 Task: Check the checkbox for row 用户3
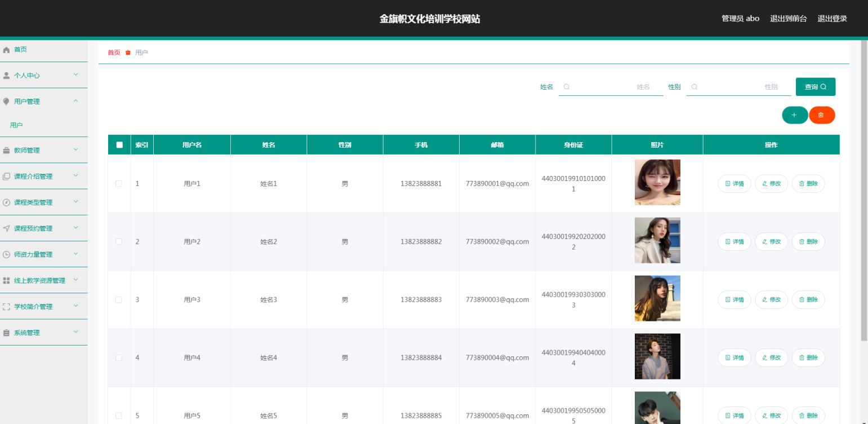[119, 300]
